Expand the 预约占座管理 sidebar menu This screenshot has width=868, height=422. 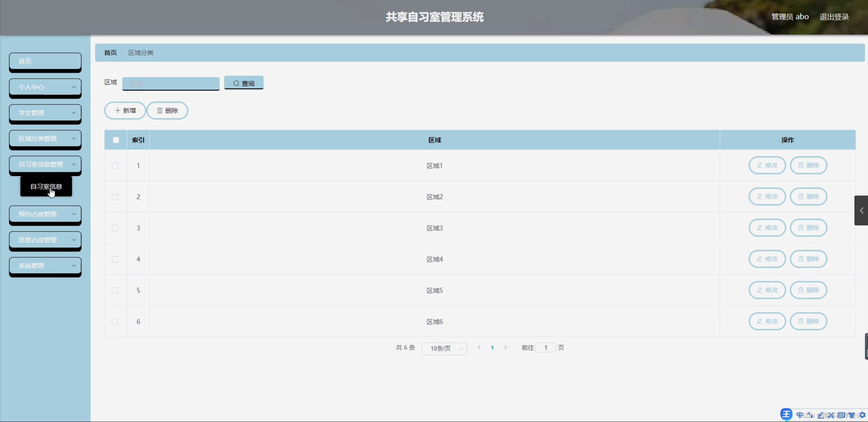(45, 214)
